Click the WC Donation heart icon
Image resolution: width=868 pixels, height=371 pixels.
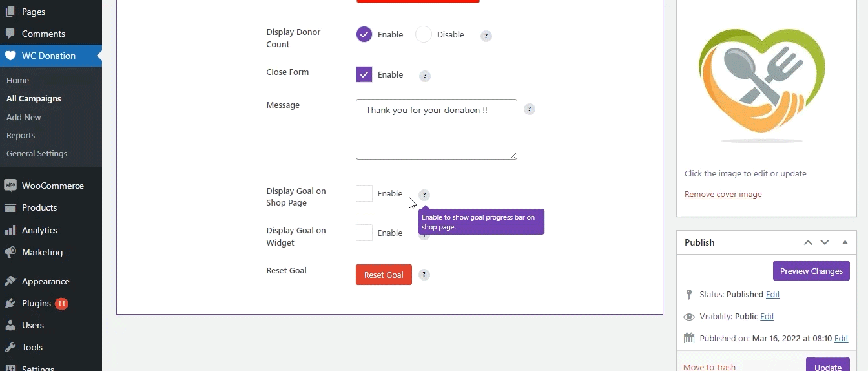[x=10, y=56]
